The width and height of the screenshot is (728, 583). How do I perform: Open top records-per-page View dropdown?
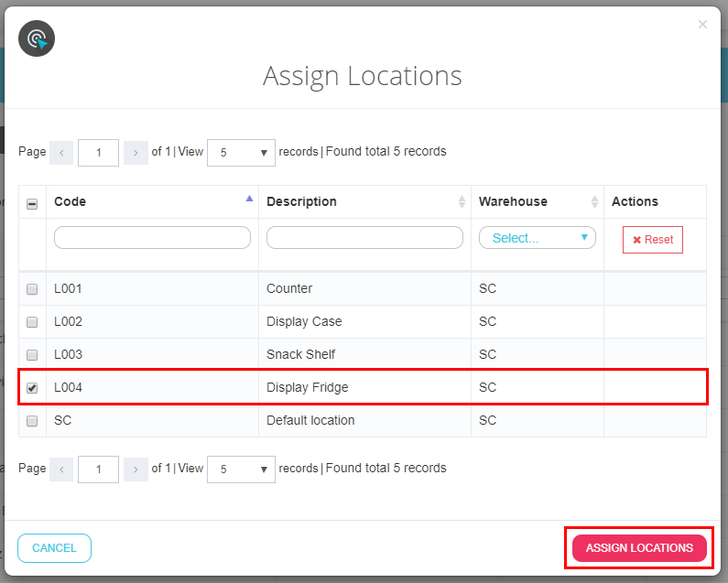click(241, 152)
